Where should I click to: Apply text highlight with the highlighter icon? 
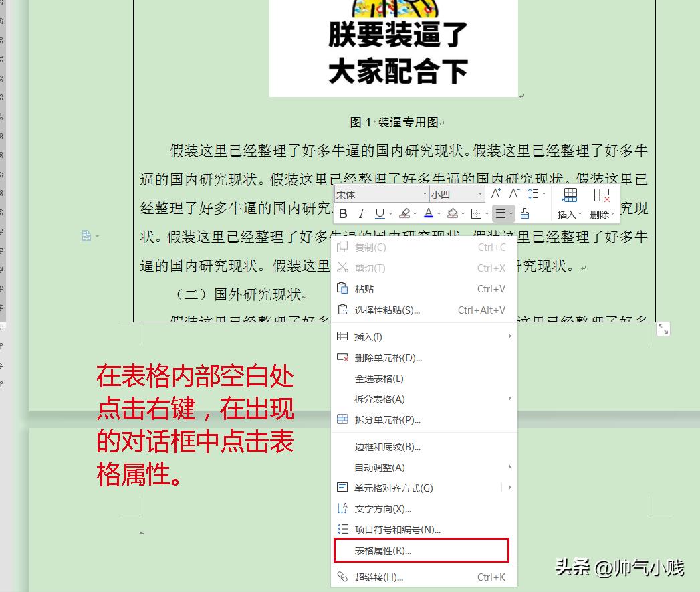coord(404,212)
